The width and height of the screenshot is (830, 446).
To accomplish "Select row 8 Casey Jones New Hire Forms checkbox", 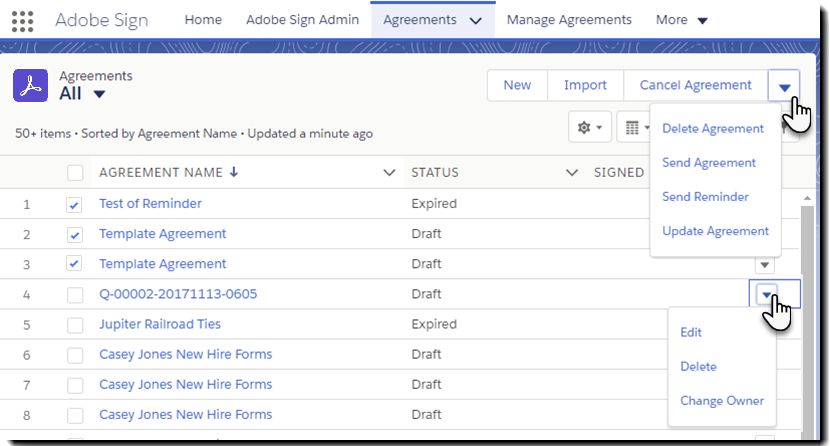I will [x=75, y=415].
